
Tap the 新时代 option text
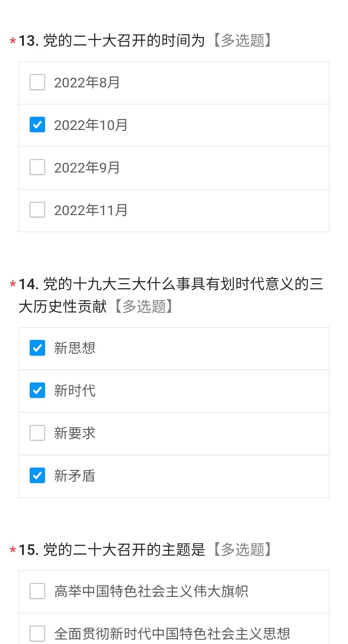point(75,391)
